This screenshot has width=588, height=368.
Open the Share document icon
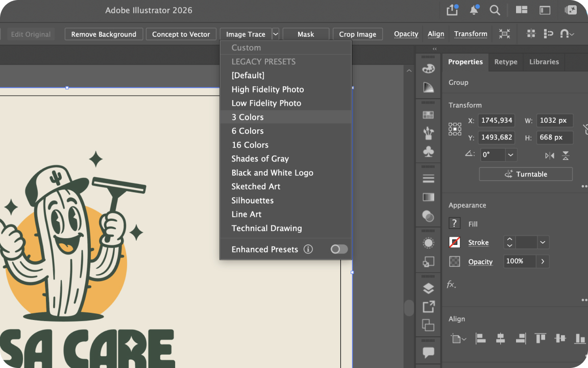(452, 10)
